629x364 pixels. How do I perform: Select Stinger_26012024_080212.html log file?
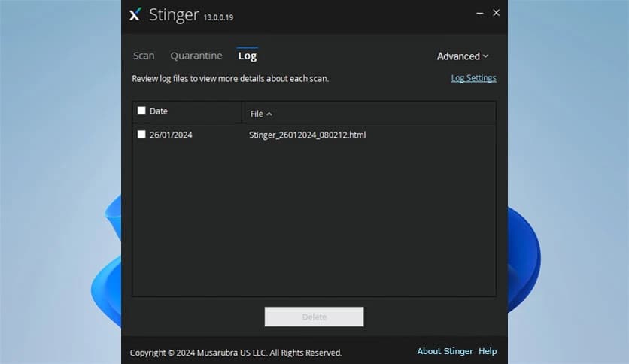coord(307,135)
